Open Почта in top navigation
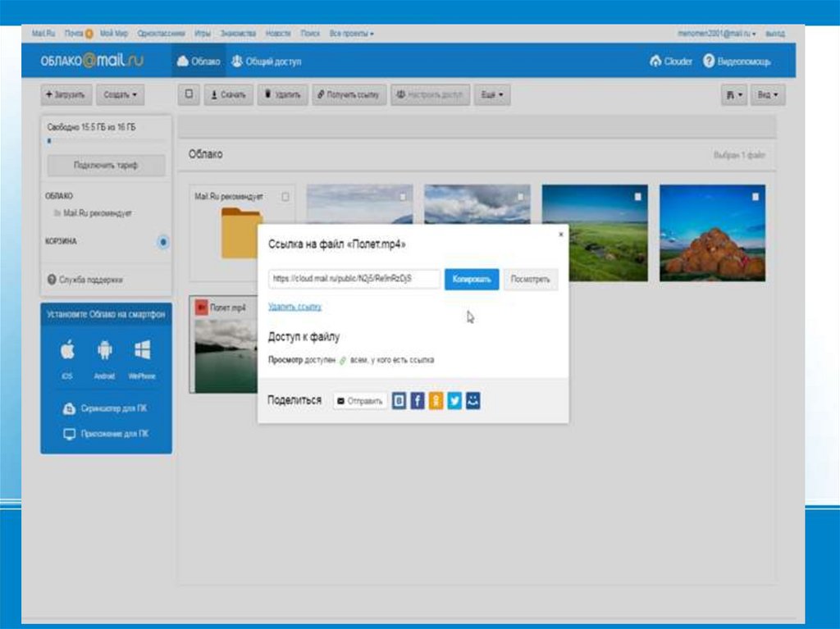This screenshot has width=840, height=629. 73,34
